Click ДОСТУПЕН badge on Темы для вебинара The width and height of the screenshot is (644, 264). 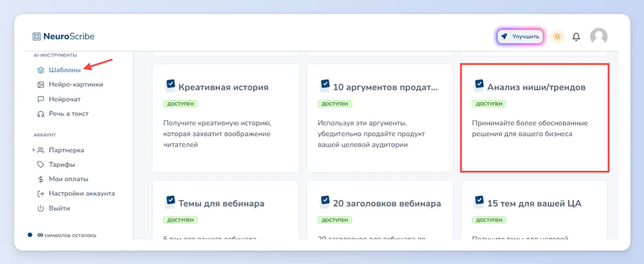180,220
